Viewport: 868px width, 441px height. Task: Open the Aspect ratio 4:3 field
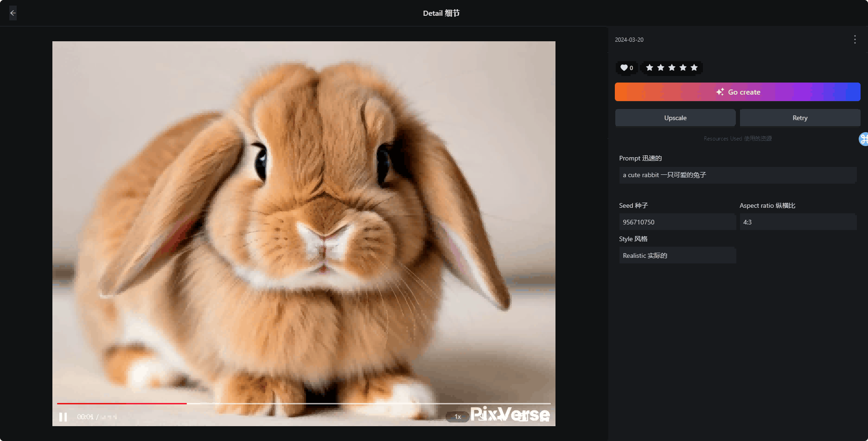pyautogui.click(x=798, y=222)
